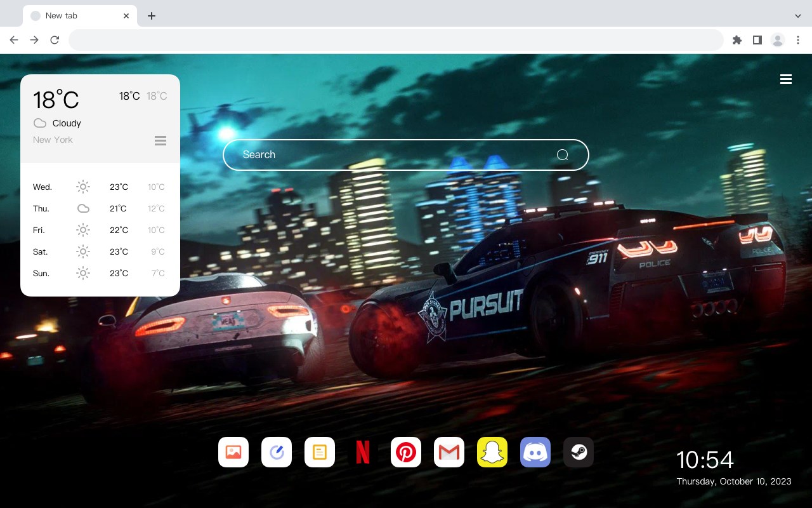Open the yellow notes shortcut icon
The width and height of the screenshot is (812, 508).
click(x=320, y=452)
